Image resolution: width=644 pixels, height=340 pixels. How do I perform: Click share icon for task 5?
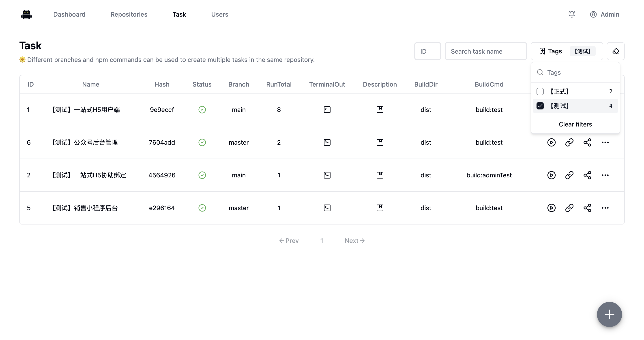coord(587,208)
